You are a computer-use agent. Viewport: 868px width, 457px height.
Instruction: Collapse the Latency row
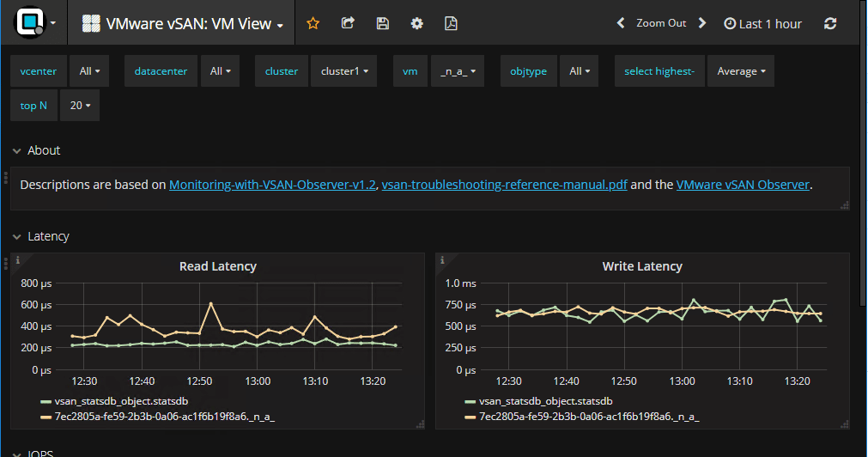click(40, 236)
